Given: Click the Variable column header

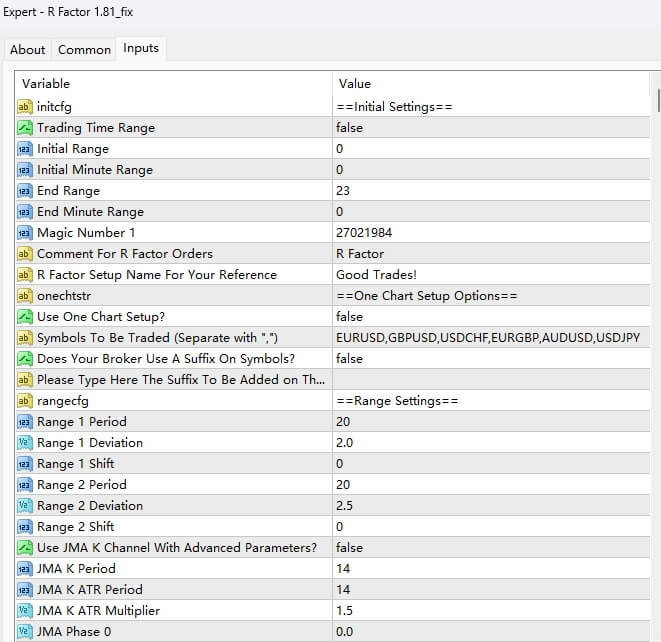Looking at the screenshot, I should (x=174, y=83).
